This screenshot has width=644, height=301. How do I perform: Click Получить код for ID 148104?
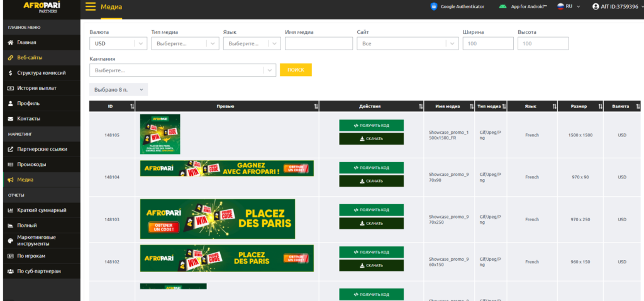pyautogui.click(x=371, y=168)
